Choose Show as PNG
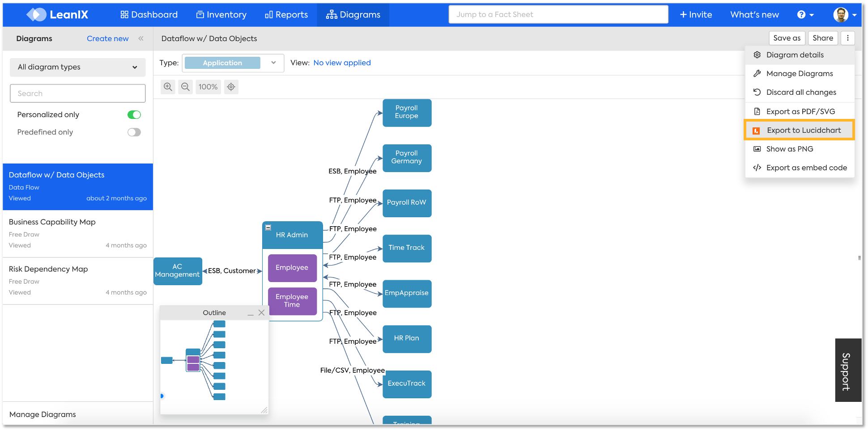The image size is (868, 430). point(800,149)
